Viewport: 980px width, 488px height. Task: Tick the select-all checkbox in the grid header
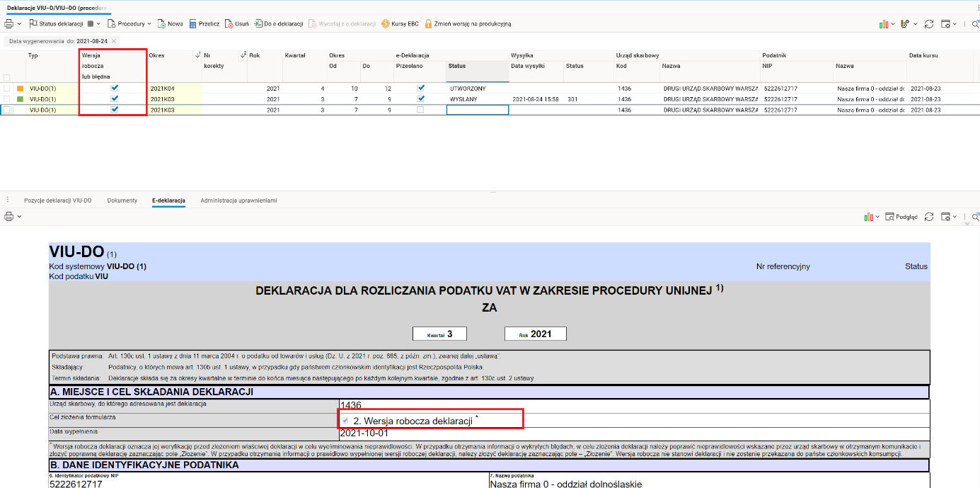pos(7,78)
